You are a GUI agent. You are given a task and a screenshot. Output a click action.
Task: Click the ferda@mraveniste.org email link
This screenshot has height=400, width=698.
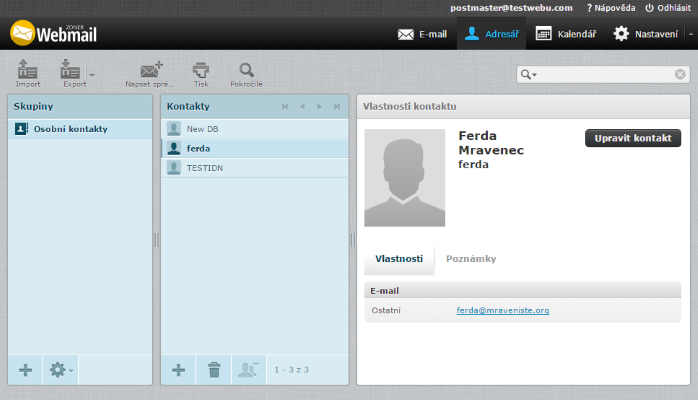click(503, 310)
